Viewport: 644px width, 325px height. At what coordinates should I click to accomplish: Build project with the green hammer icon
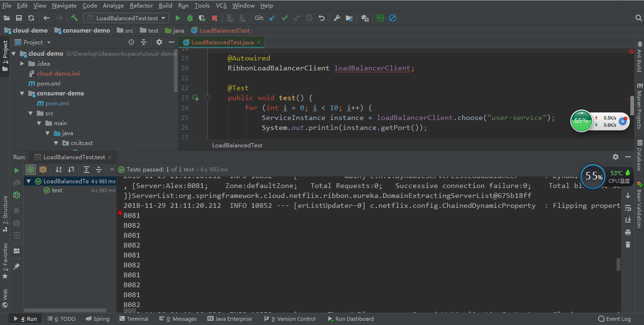point(75,18)
